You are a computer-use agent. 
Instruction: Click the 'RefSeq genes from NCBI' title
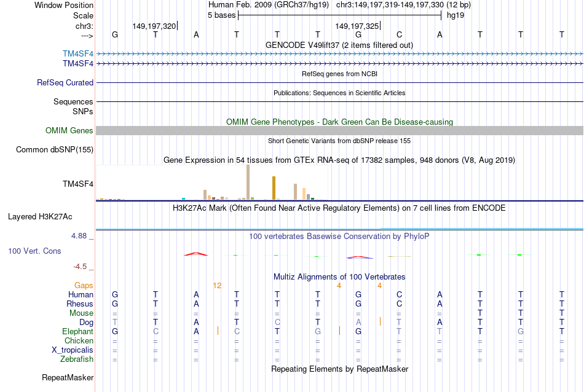coord(340,74)
